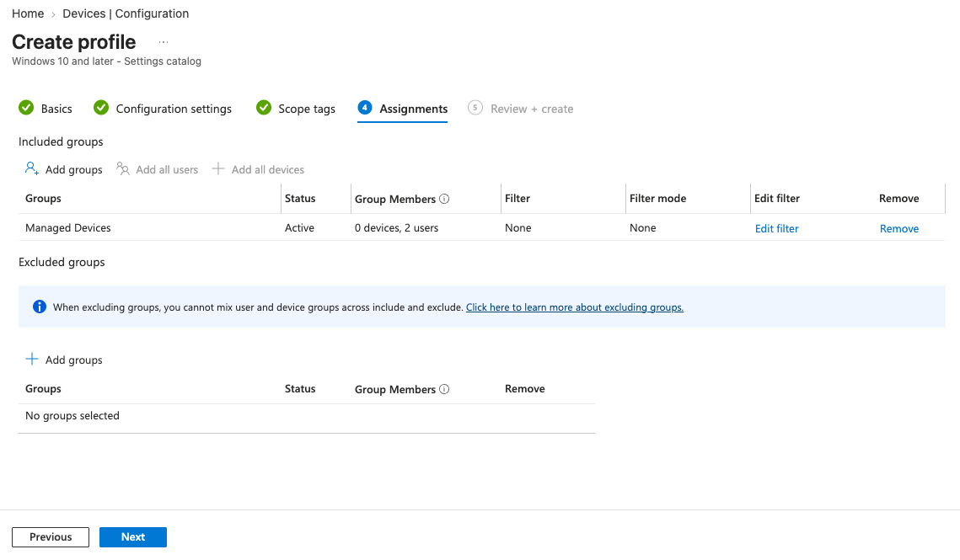Click the excluded table Remove header
960x560 pixels.
click(x=525, y=389)
